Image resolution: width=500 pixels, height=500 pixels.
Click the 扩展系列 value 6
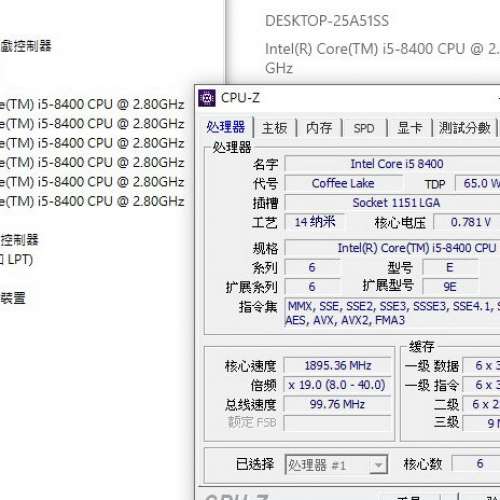312,287
